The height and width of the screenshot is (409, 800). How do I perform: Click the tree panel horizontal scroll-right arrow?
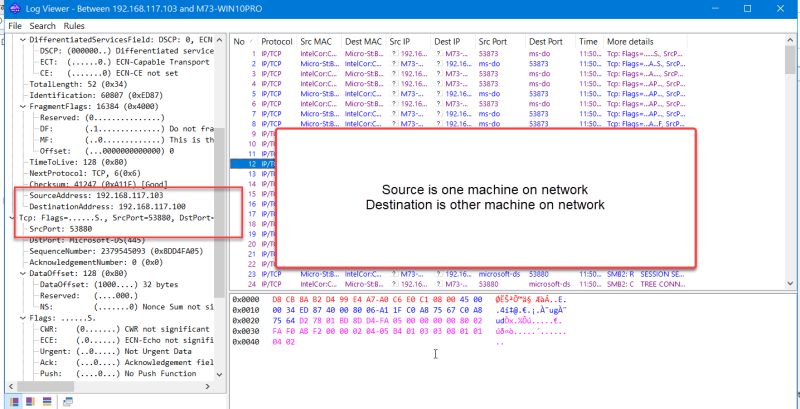[208, 387]
